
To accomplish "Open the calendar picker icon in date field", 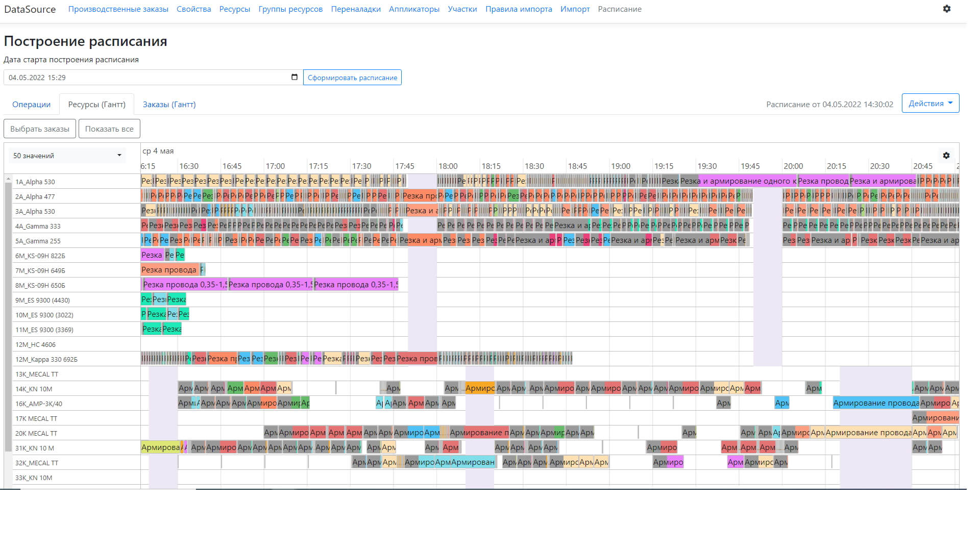I will pos(294,77).
